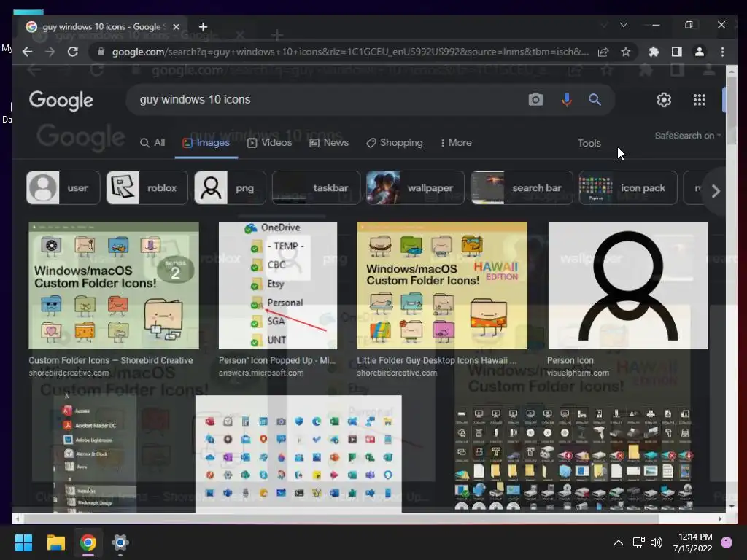This screenshot has width=747, height=560.
Task: Switch to Chrome in the taskbar
Action: pos(88,542)
